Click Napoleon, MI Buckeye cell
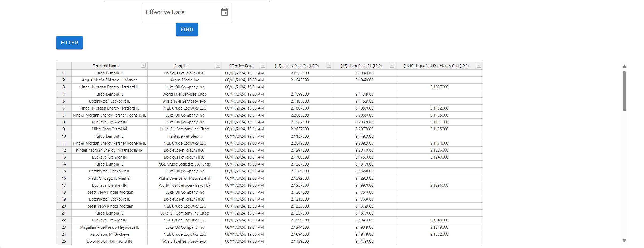 (109, 234)
